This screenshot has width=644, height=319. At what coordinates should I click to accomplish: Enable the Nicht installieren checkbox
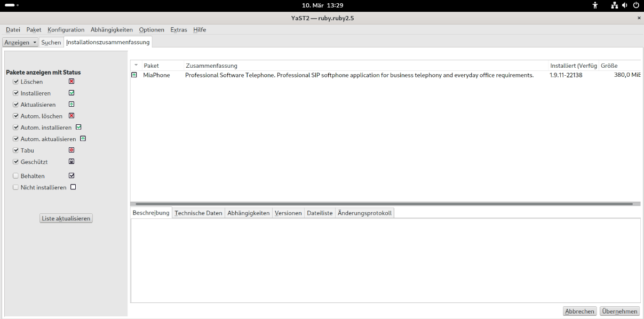pos(15,187)
